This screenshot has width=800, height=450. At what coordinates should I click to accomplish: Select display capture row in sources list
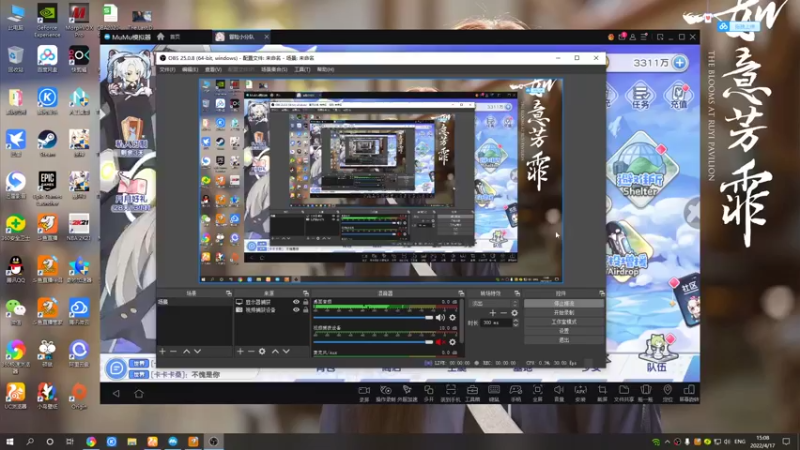tap(272, 302)
